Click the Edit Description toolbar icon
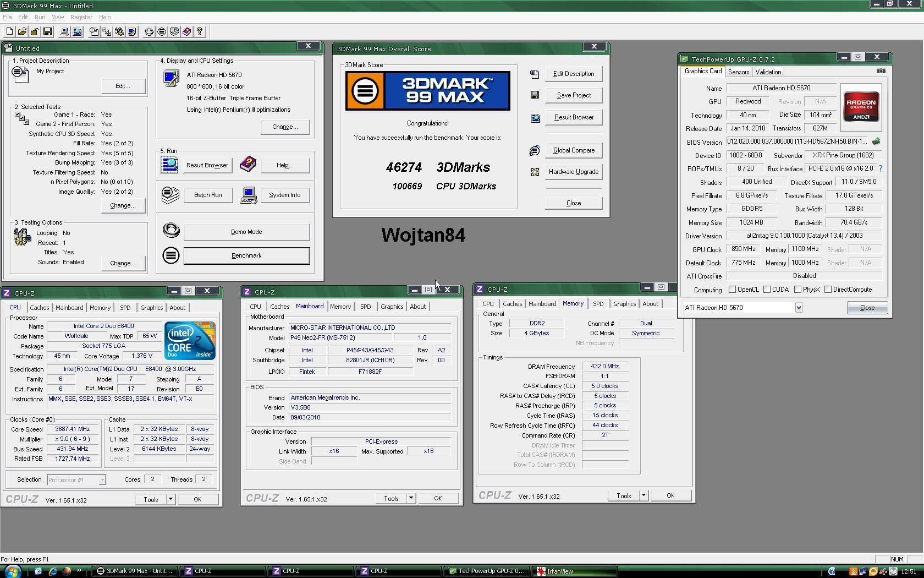924x578 pixels. point(94,32)
